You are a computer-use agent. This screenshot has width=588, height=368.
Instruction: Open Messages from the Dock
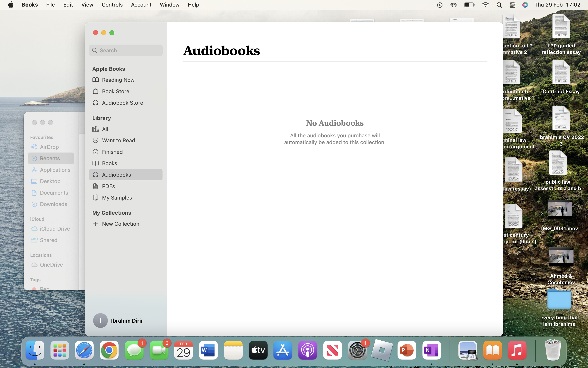134,350
